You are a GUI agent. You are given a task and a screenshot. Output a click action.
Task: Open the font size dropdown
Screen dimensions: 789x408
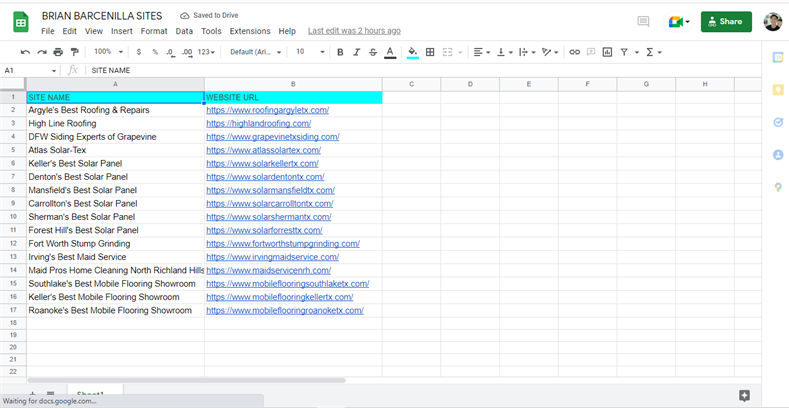click(310, 52)
